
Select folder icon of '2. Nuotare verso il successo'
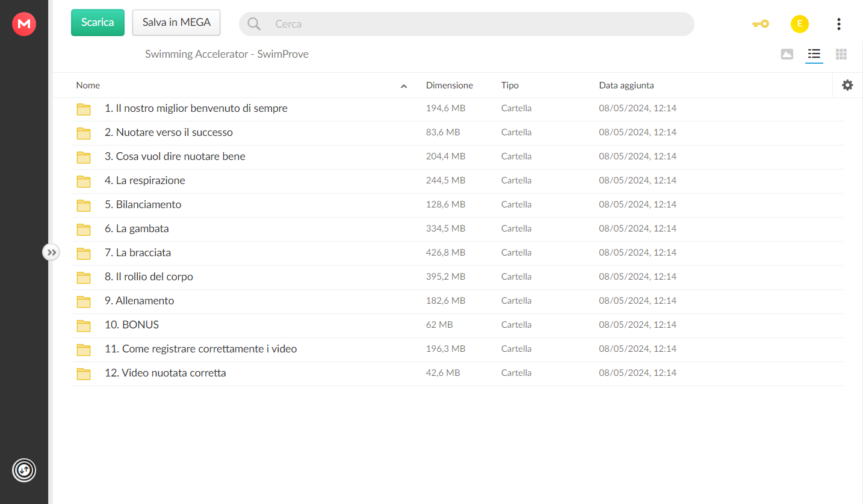point(84,133)
